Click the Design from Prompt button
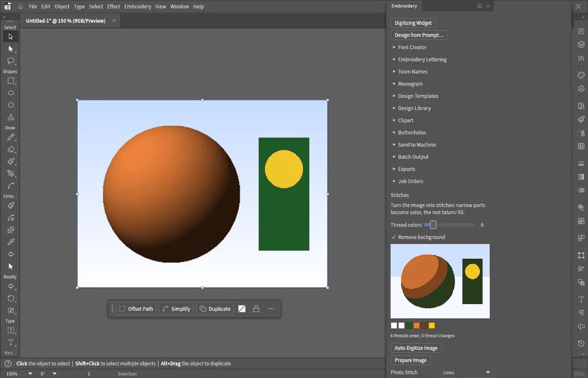588x378 pixels. [419, 35]
